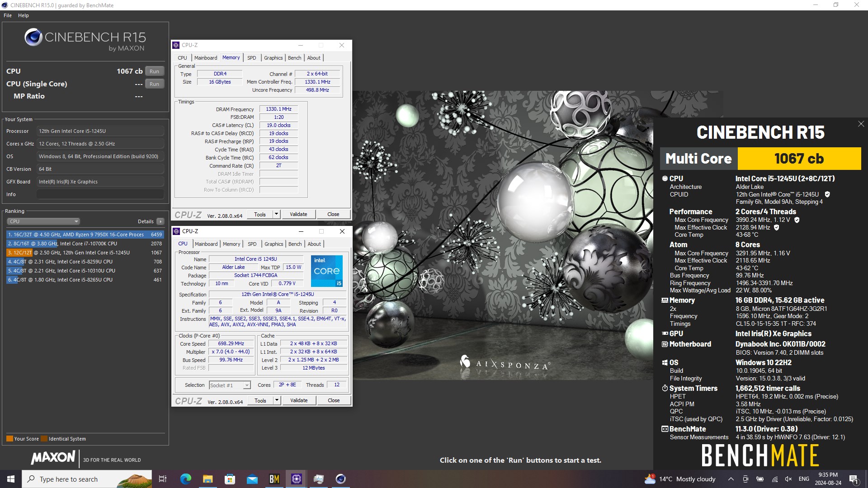Open Windows Start menu
The width and height of the screenshot is (868, 488).
tap(11, 479)
